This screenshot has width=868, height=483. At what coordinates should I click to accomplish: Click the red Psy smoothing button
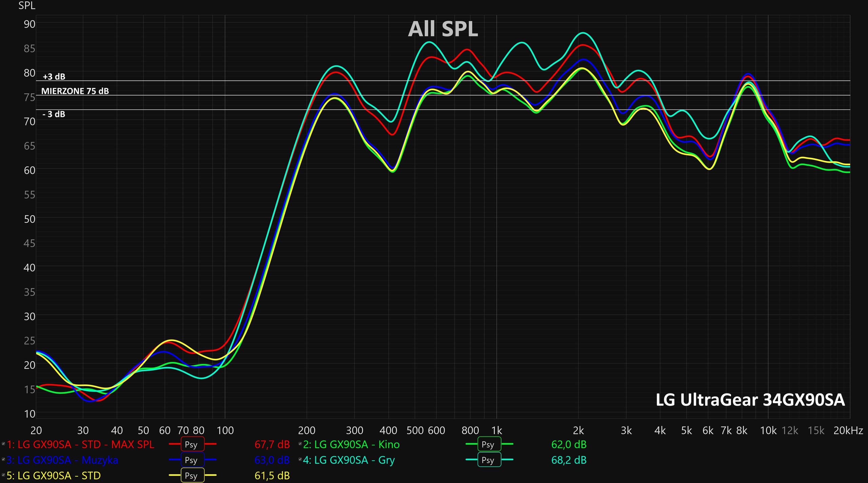pos(192,444)
